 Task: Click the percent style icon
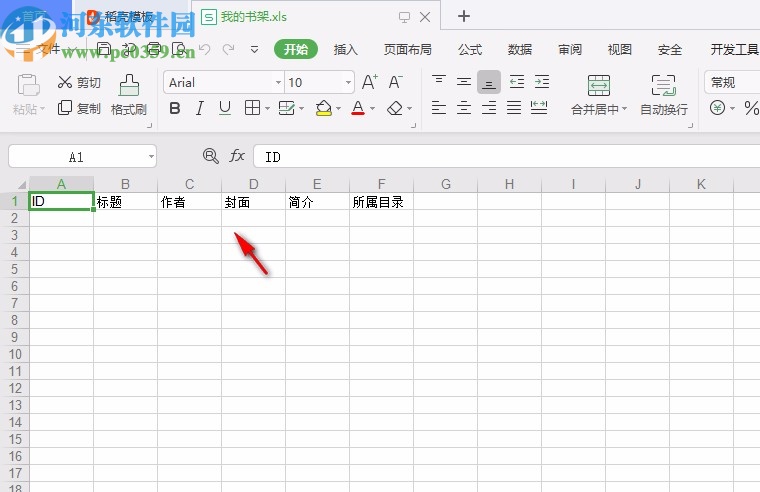point(751,108)
